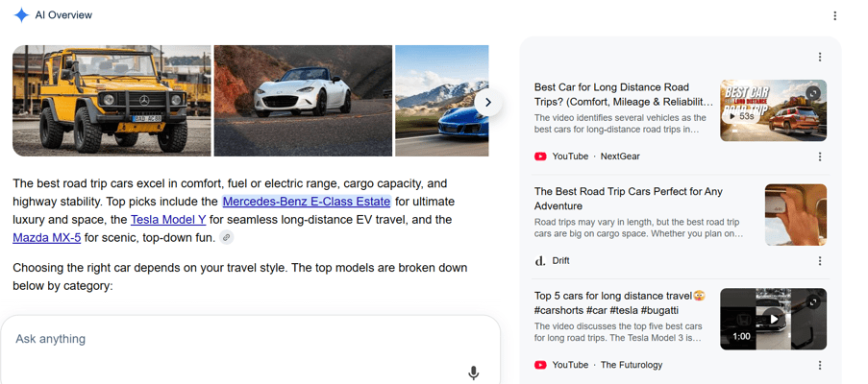
Task: Click the citation link chip after Mazda MX-5 sentence
Action: [227, 237]
